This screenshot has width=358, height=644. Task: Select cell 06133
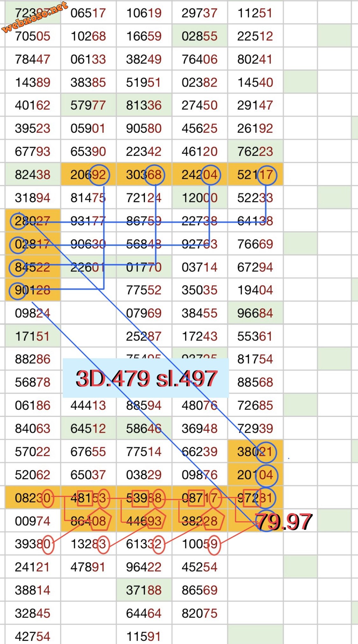[x=88, y=59]
